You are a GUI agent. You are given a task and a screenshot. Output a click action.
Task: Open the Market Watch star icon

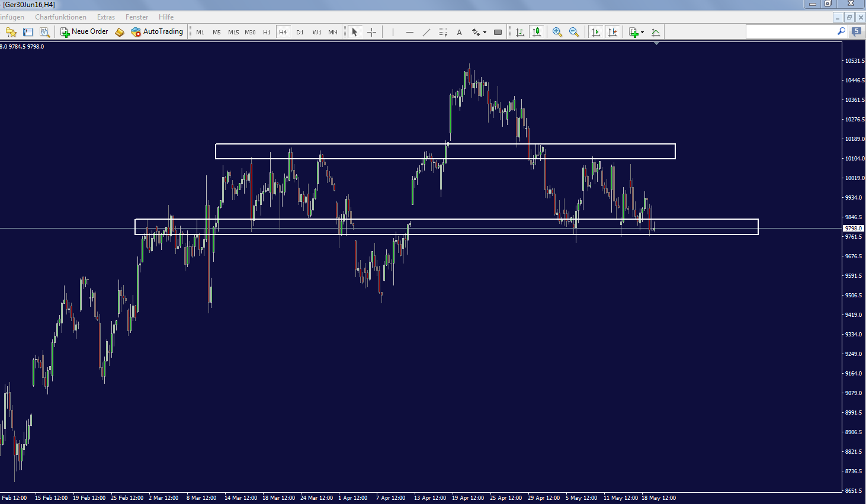click(x=11, y=32)
